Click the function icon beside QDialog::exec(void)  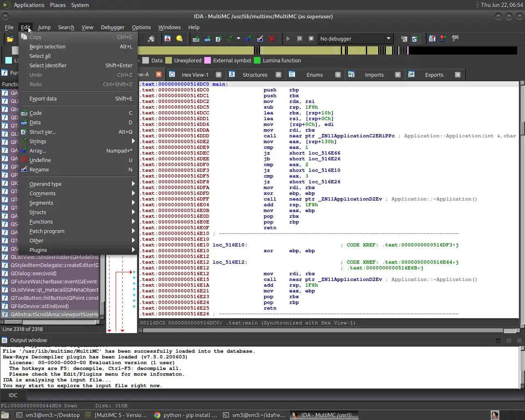pos(5,273)
